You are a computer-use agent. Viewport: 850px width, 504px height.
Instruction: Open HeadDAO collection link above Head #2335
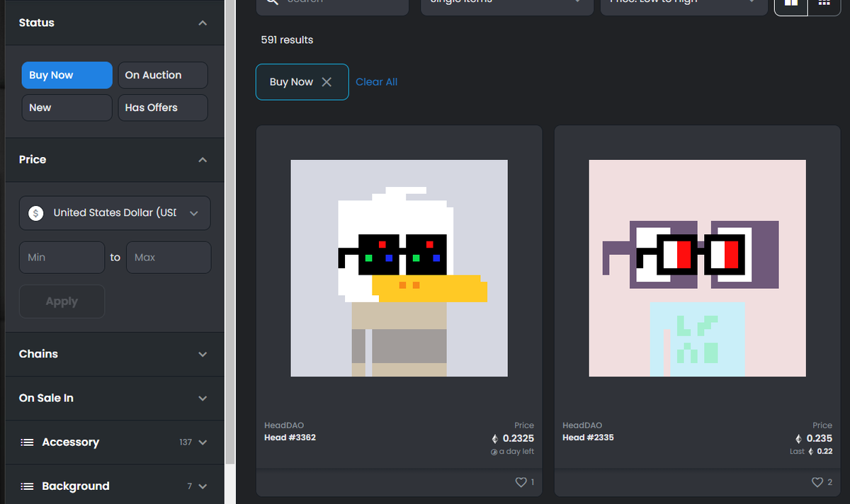tap(582, 425)
